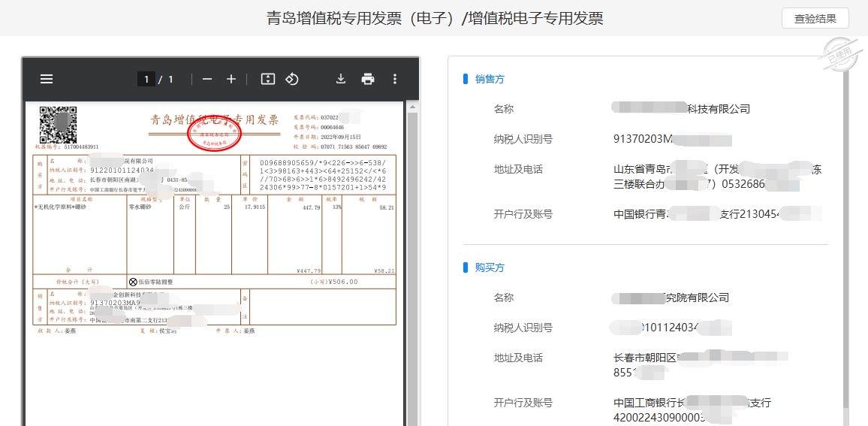Click the unit cell 公斤
Image resolution: width=868 pixels, height=426 pixels.
tap(185, 207)
